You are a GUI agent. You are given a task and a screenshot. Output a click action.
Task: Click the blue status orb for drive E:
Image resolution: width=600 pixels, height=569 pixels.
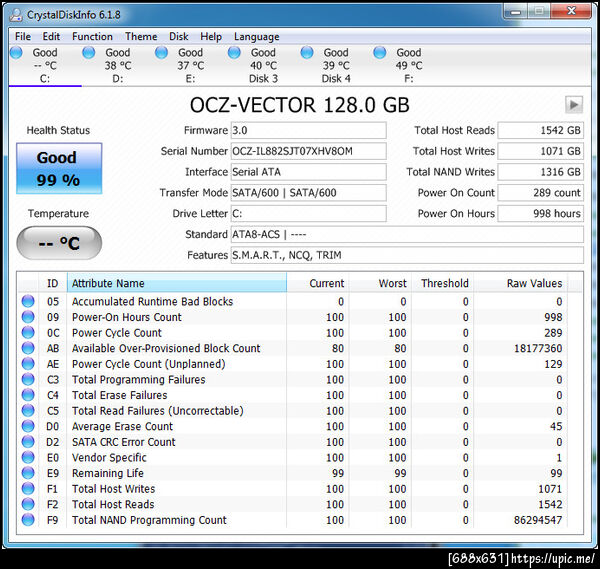161,52
